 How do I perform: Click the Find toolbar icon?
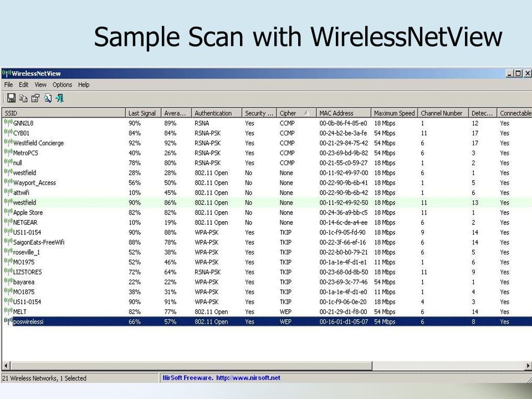pyautogui.click(x=48, y=98)
